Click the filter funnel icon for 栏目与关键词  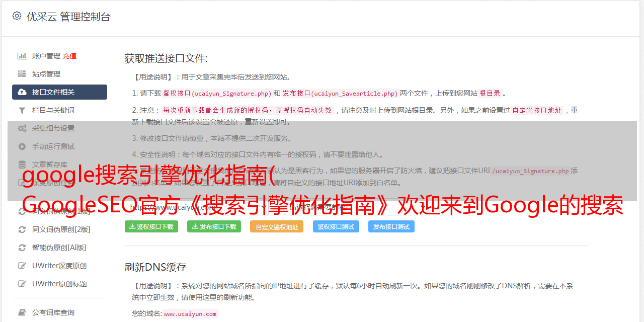point(22,110)
